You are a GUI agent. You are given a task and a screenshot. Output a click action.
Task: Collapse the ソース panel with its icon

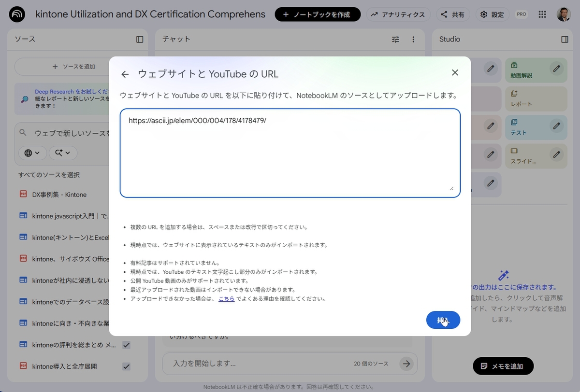140,39
